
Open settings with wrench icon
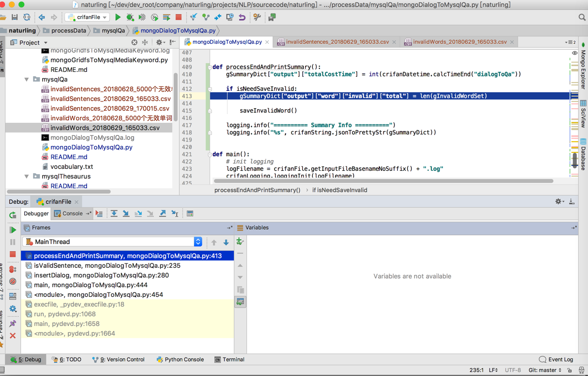tap(257, 17)
